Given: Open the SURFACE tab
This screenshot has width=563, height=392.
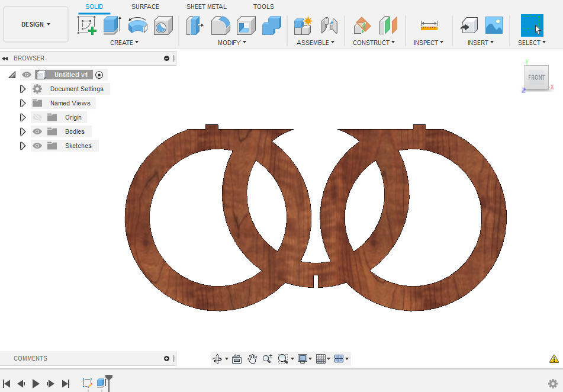Looking at the screenshot, I should [145, 7].
